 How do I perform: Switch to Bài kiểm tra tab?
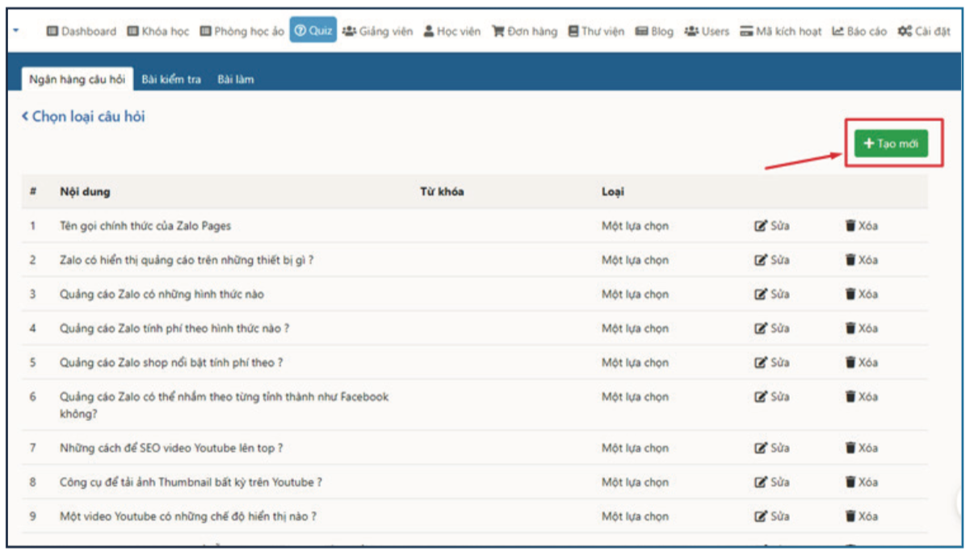pyautogui.click(x=171, y=79)
